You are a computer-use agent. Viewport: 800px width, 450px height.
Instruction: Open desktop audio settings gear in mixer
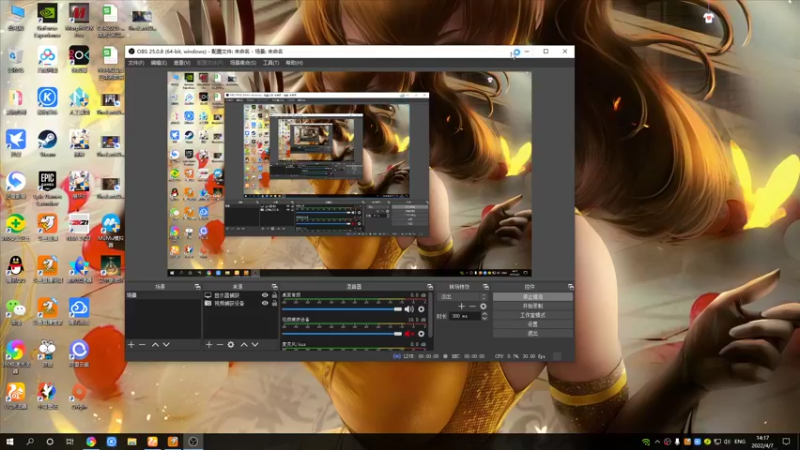(421, 309)
